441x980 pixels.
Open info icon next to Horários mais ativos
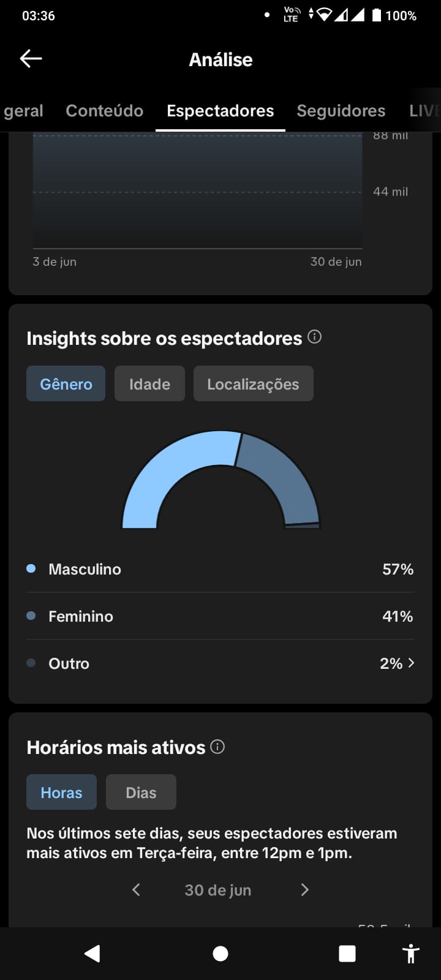click(x=217, y=747)
